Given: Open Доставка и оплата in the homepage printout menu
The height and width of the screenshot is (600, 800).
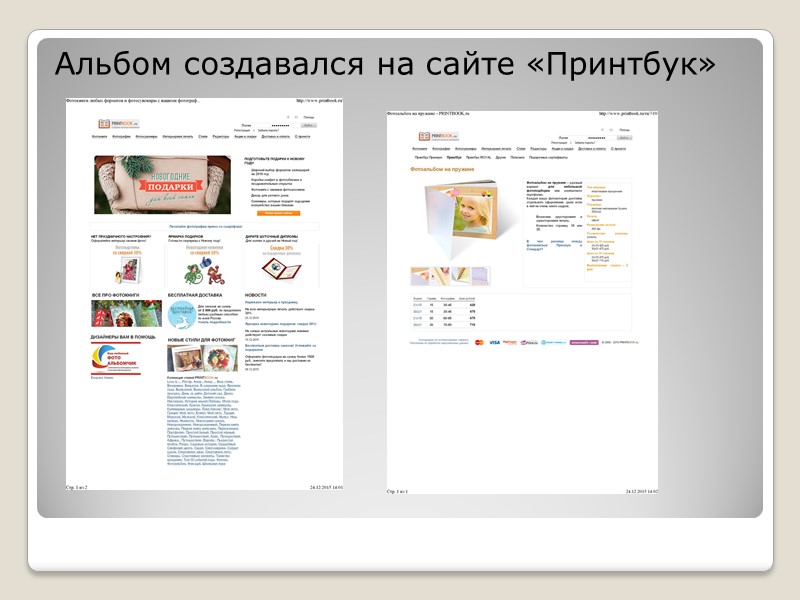Looking at the screenshot, I should [x=276, y=137].
